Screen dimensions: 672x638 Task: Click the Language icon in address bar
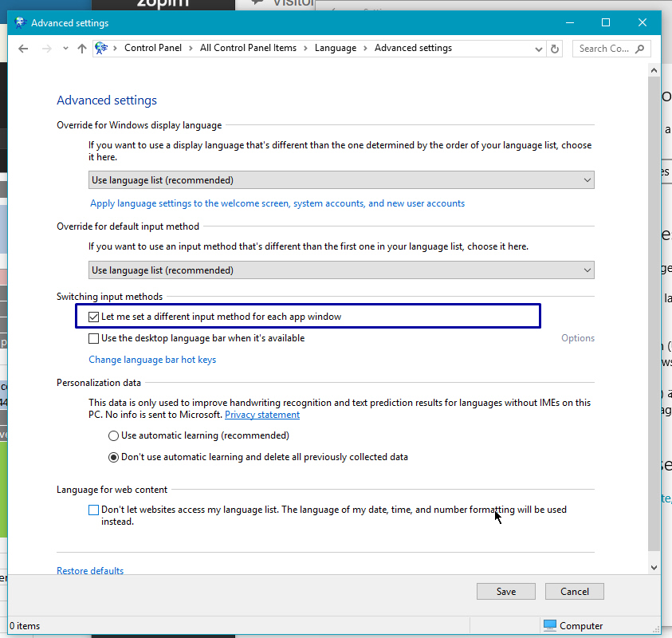[x=101, y=49]
